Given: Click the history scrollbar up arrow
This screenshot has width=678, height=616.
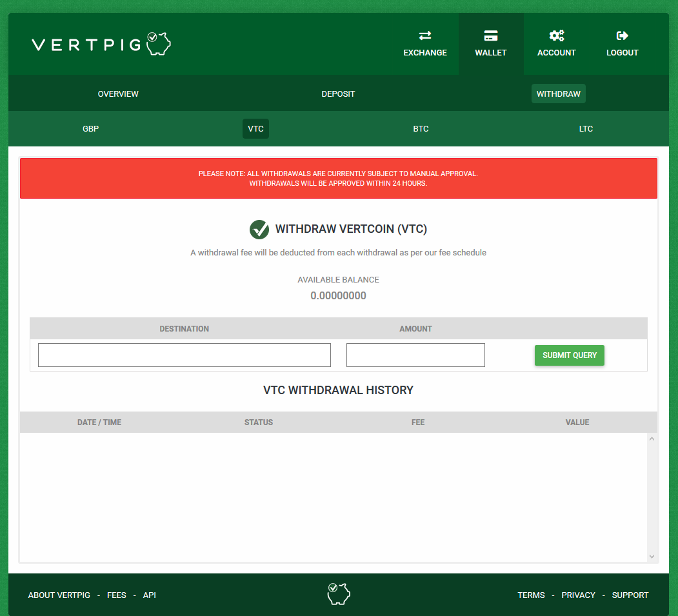Looking at the screenshot, I should click(x=652, y=439).
